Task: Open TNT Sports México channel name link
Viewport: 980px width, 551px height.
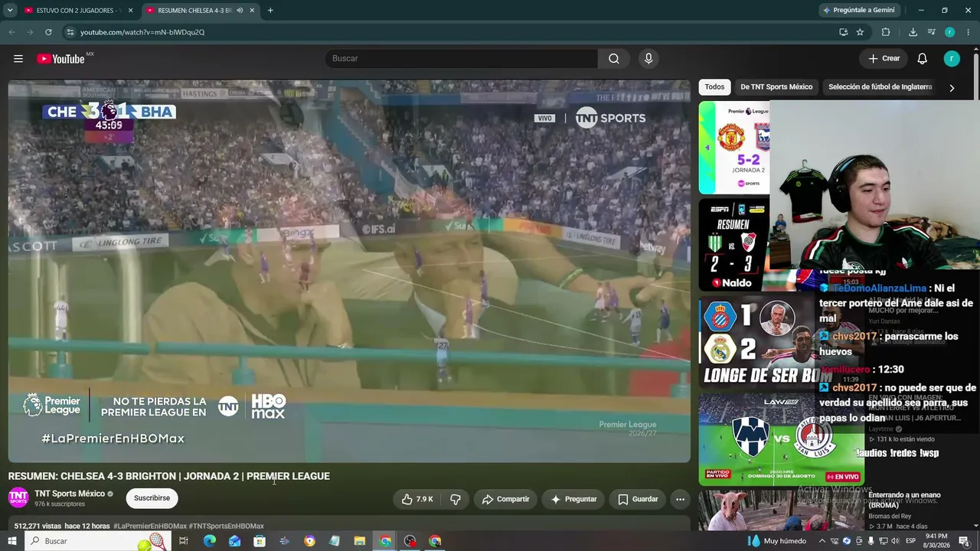Action: click(x=70, y=494)
